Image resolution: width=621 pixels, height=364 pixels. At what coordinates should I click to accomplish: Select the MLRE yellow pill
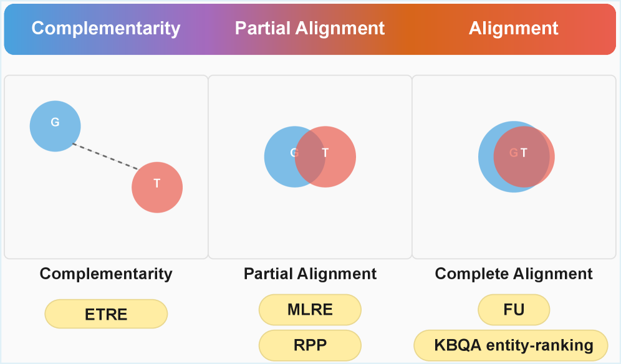click(x=310, y=310)
